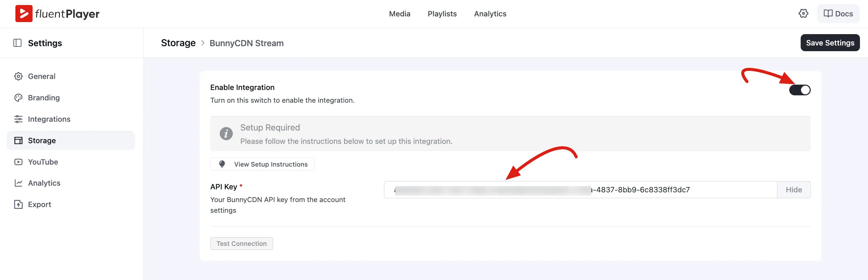Image resolution: width=868 pixels, height=280 pixels.
Task: Click the Settings sidebar heading
Action: pos(45,43)
